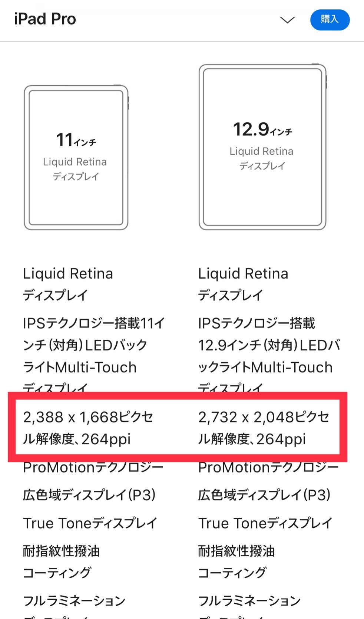Click right 広色域ディスプレイ(P3) entry
Viewport: 364px width, 619px height.
pos(264,495)
